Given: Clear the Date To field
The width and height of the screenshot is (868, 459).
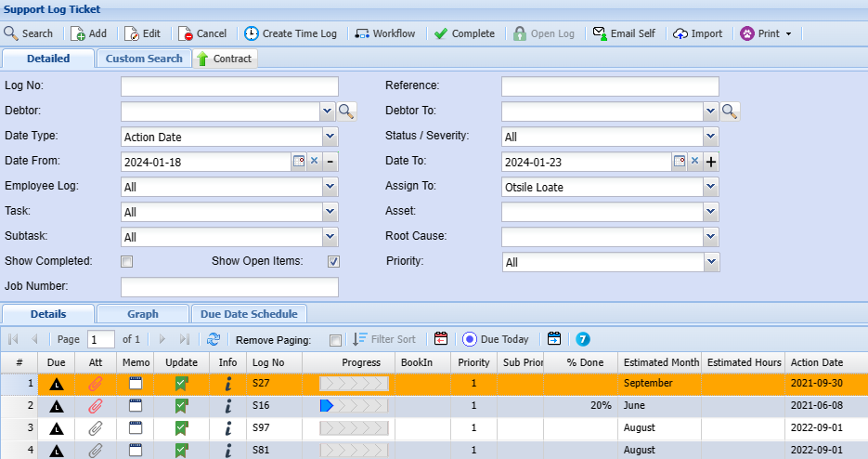Looking at the screenshot, I should (x=693, y=162).
